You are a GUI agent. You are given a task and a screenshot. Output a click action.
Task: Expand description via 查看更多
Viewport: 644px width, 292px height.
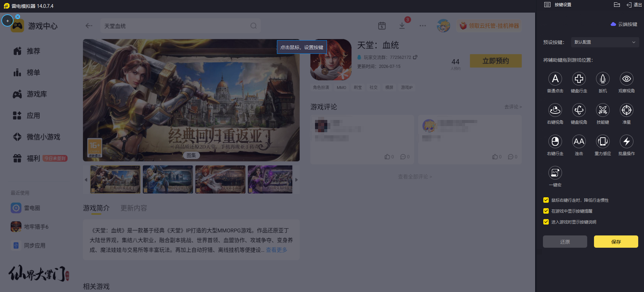pos(277,250)
